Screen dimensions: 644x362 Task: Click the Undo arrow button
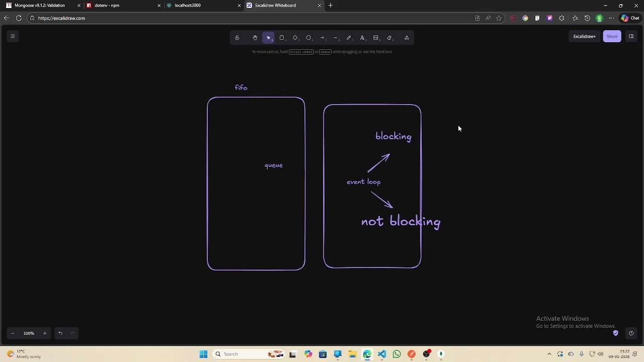pyautogui.click(x=60, y=333)
